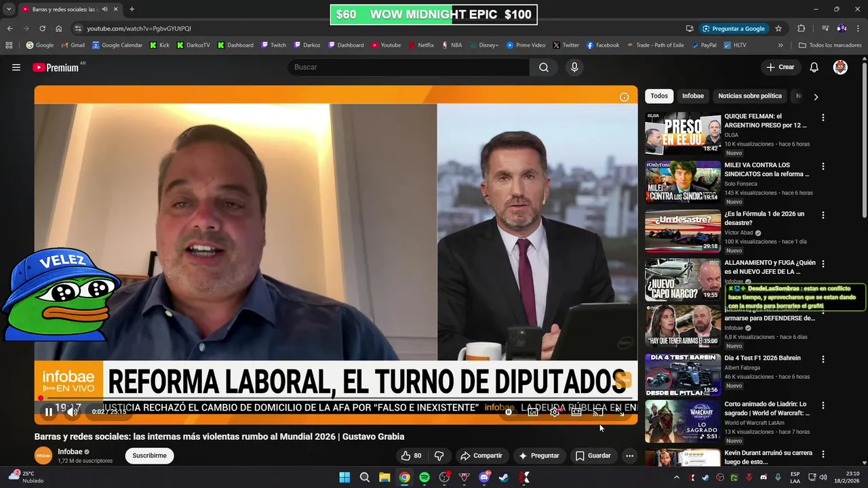Viewport: 868px width, 488px height.
Task: Open the Chrome extensions puzzle icon
Action: coord(802,28)
